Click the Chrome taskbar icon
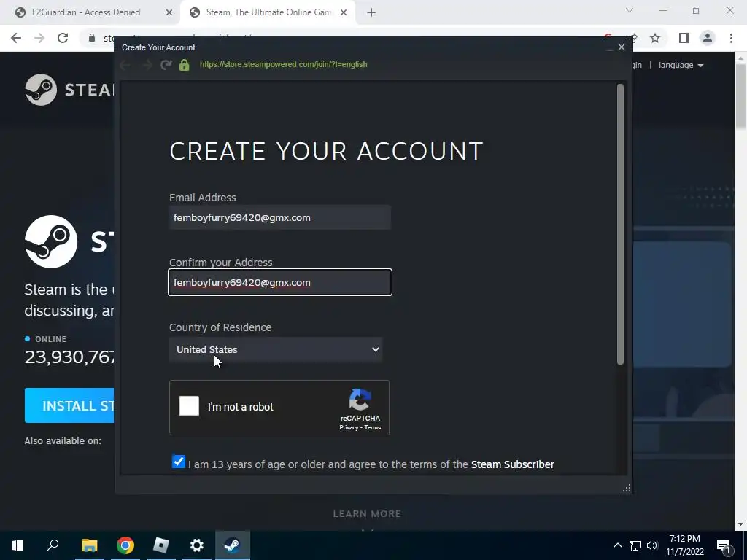747x560 pixels. (x=125, y=545)
